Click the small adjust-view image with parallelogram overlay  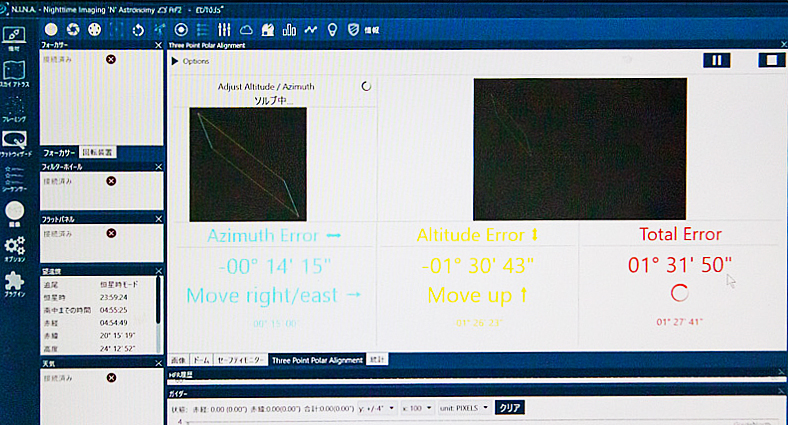248,164
